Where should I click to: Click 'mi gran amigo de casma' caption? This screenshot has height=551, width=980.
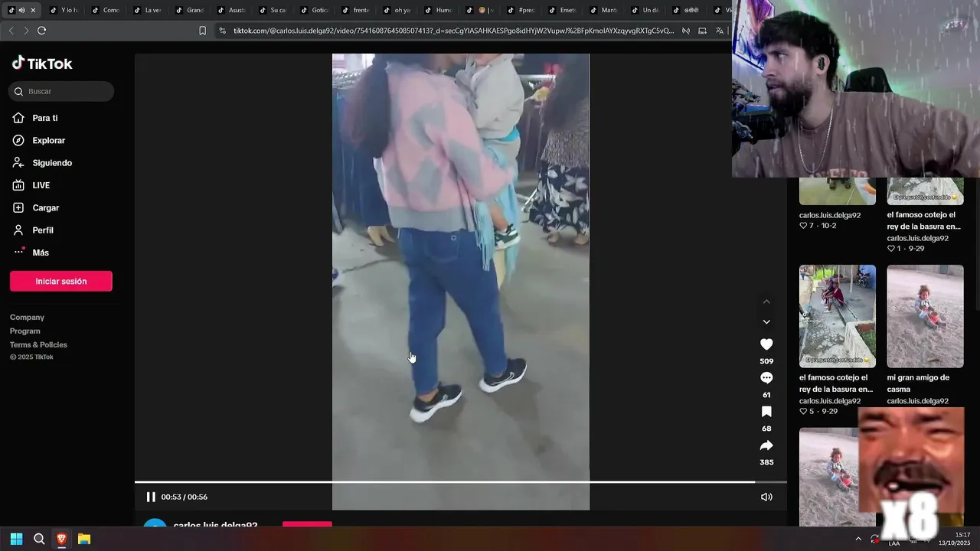(x=918, y=383)
